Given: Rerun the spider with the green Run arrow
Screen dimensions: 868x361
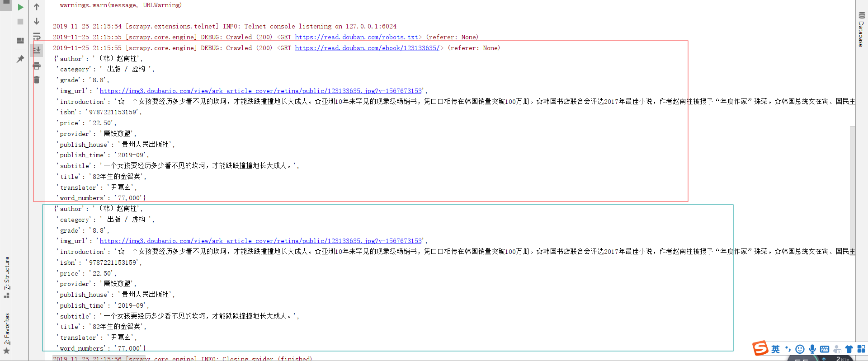Looking at the screenshot, I should click(x=20, y=7).
